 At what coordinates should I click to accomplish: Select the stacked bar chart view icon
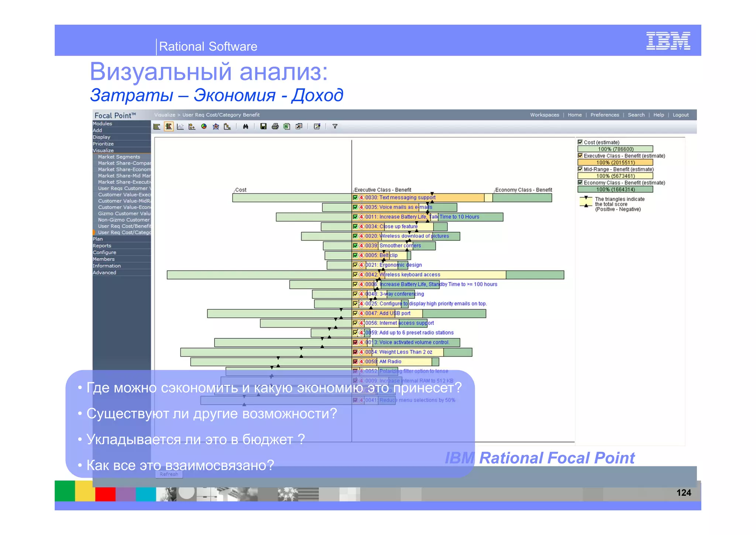169,127
